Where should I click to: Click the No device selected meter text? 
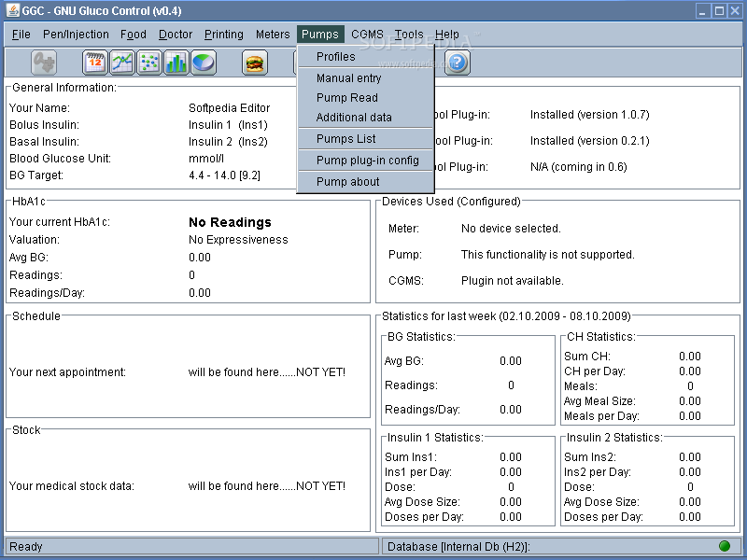[x=511, y=229]
